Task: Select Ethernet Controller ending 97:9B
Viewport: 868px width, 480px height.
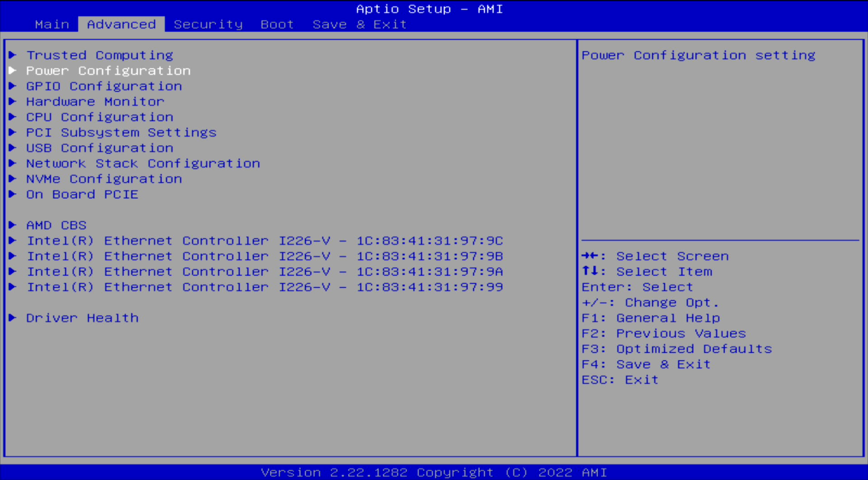Action: [265, 256]
